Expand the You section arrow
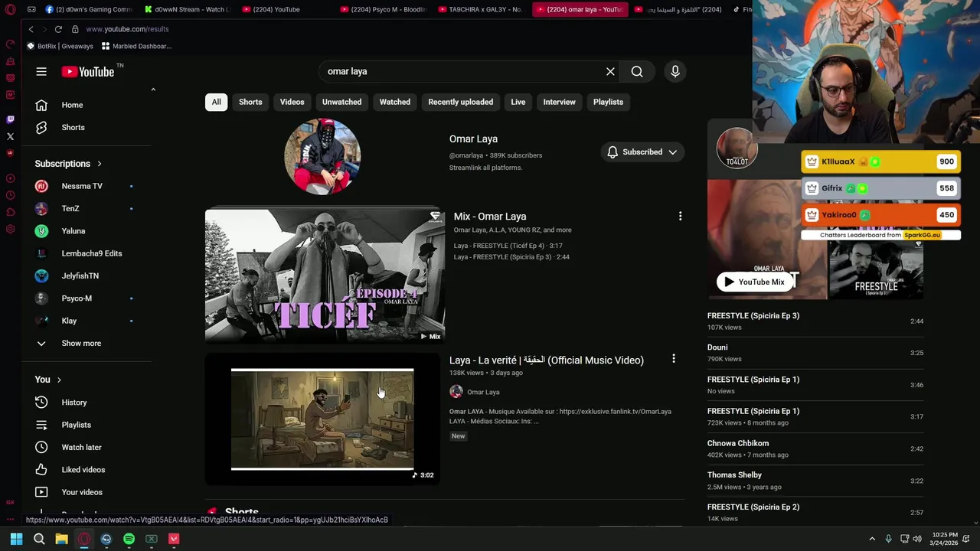Image resolution: width=980 pixels, height=551 pixels. pos(58,380)
